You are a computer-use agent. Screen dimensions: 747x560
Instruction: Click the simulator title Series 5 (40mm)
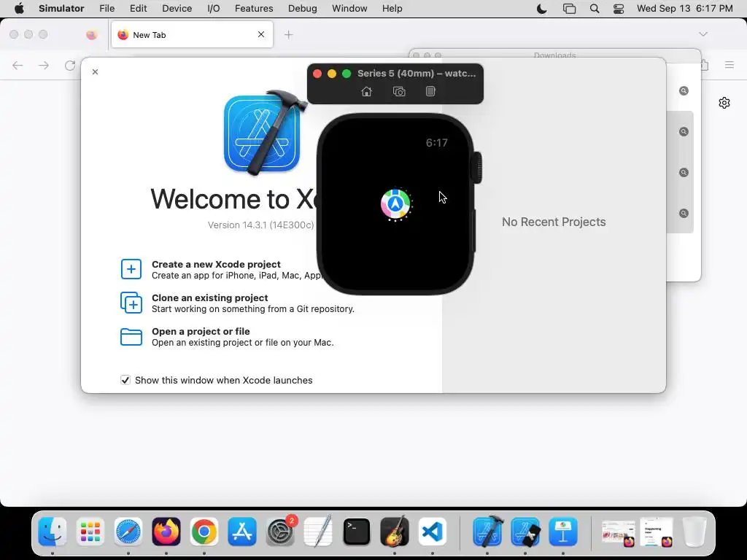click(417, 74)
